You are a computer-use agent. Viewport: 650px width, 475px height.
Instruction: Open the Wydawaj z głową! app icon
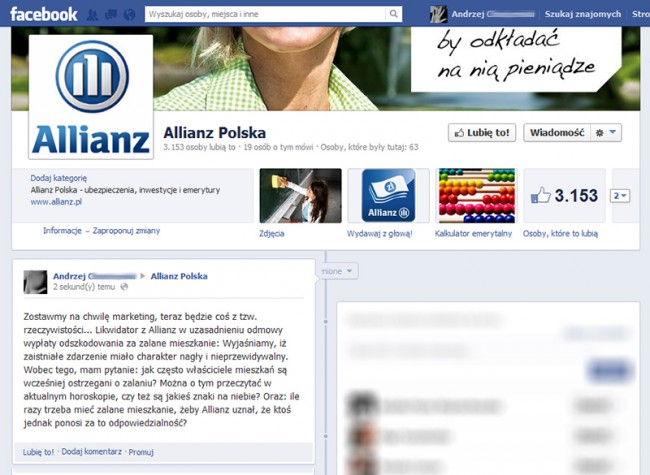[388, 196]
